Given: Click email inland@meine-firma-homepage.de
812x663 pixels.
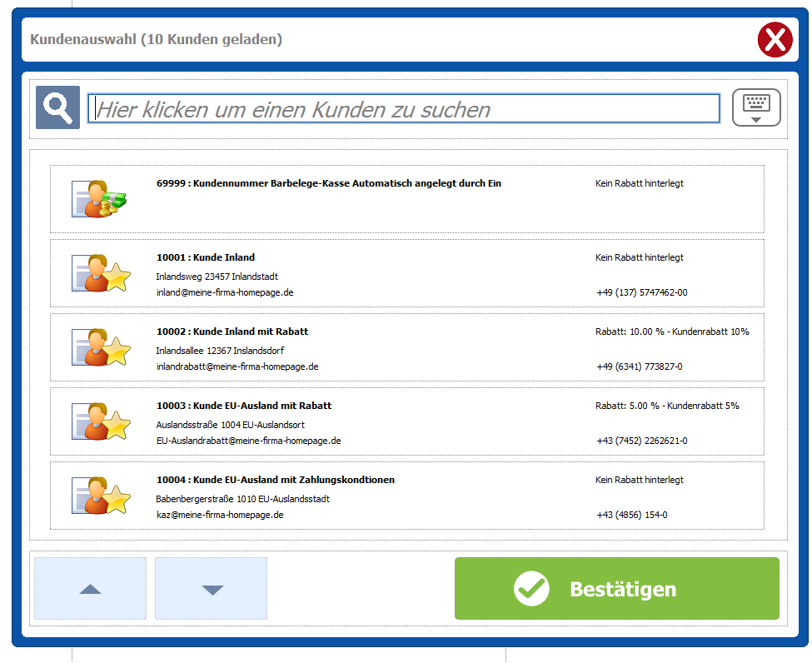Looking at the screenshot, I should click(x=225, y=292).
